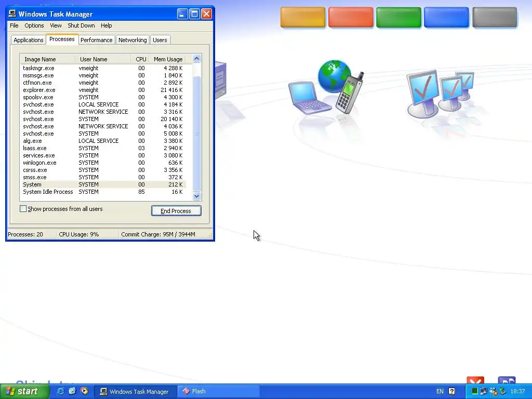Click the End Process button
Viewport: 532px width, 399px height.
[176, 211]
